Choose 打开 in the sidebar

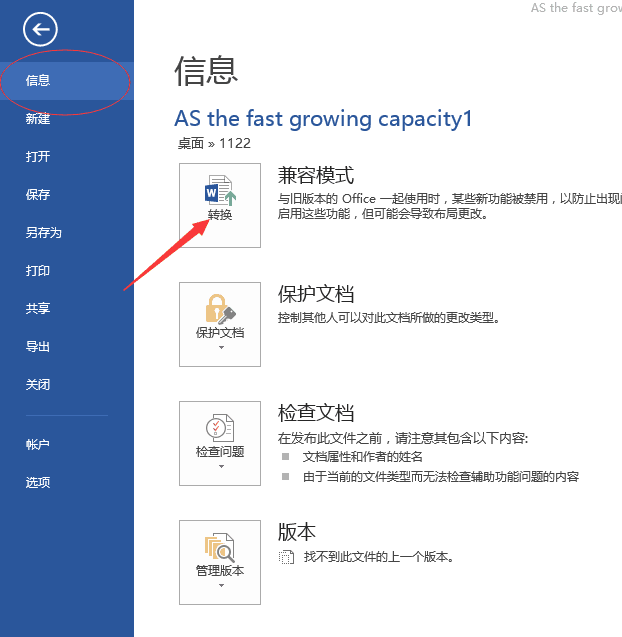pyautogui.click(x=67, y=156)
